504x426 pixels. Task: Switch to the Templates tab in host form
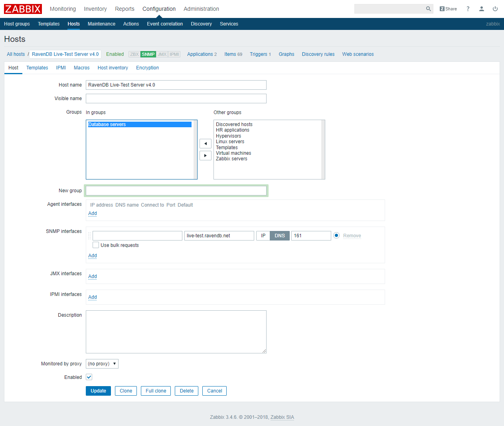(x=37, y=68)
